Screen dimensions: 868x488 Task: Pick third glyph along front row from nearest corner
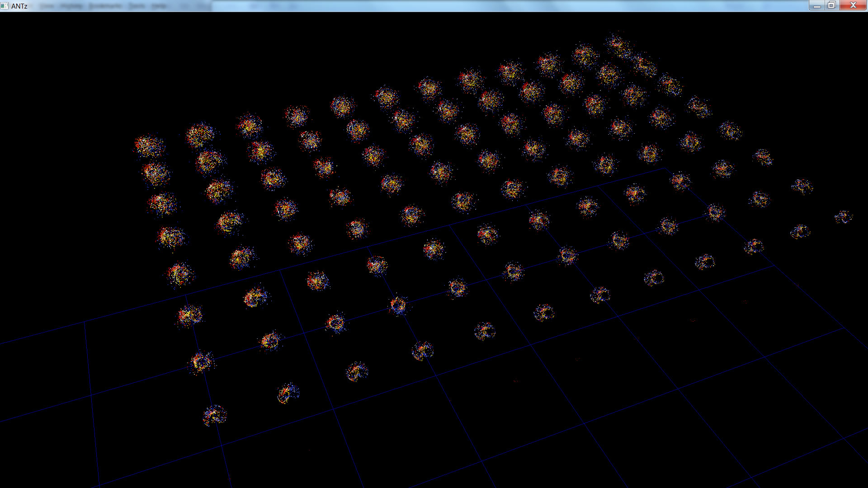357,372
